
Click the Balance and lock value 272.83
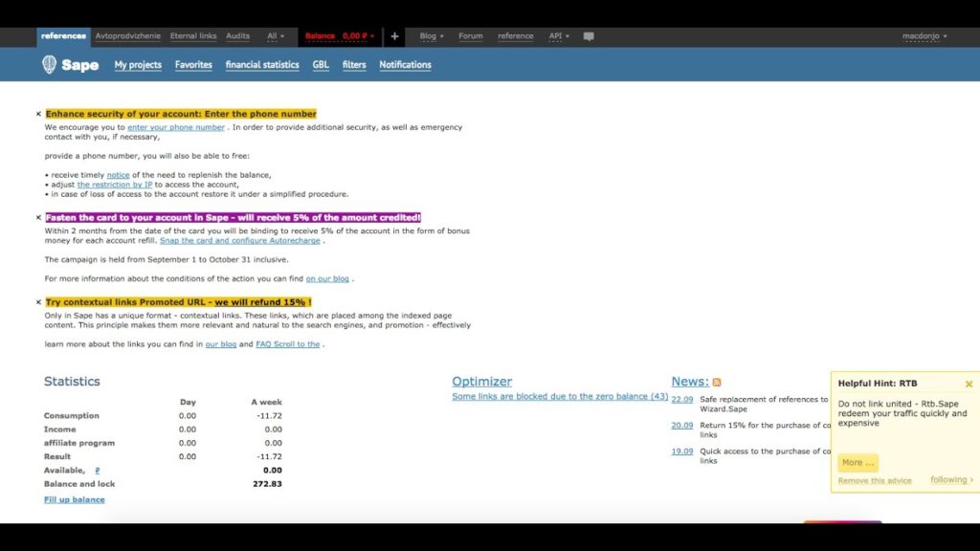[267, 484]
